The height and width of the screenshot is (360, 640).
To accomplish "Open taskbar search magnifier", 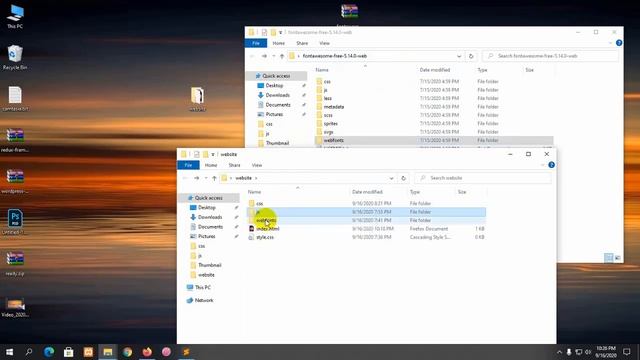I will (29, 352).
